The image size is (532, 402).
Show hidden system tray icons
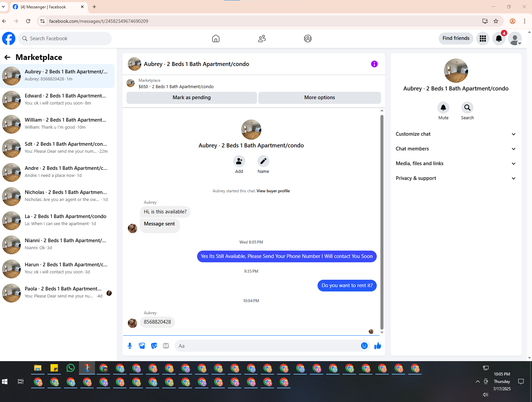tap(478, 382)
